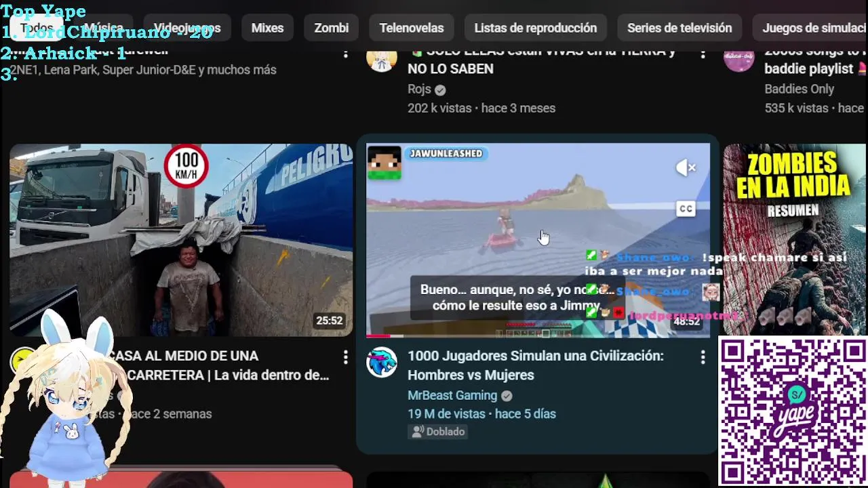This screenshot has height=488, width=868.
Task: Open the truck carretera video thumbnail
Action: point(181,239)
